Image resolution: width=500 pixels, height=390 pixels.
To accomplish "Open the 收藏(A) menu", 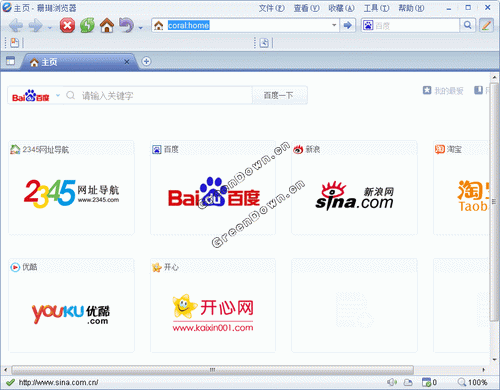I will pyautogui.click(x=341, y=8).
